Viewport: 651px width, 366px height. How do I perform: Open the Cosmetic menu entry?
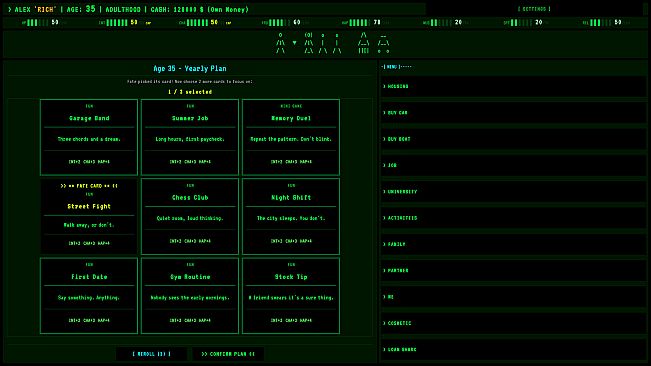[514, 323]
